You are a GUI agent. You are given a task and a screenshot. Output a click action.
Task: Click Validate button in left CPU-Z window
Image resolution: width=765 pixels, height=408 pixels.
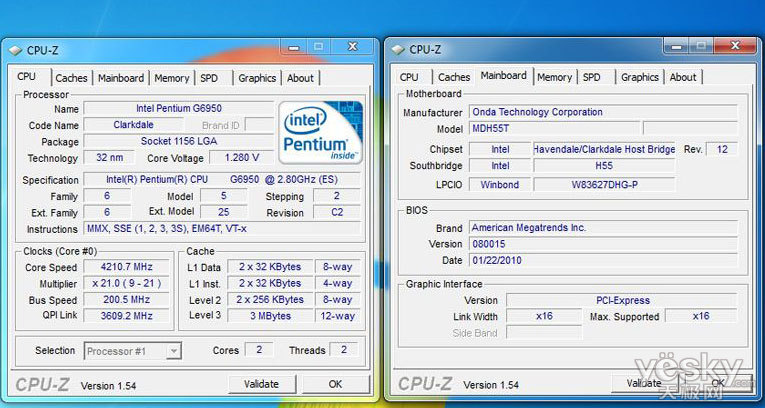coord(262,384)
